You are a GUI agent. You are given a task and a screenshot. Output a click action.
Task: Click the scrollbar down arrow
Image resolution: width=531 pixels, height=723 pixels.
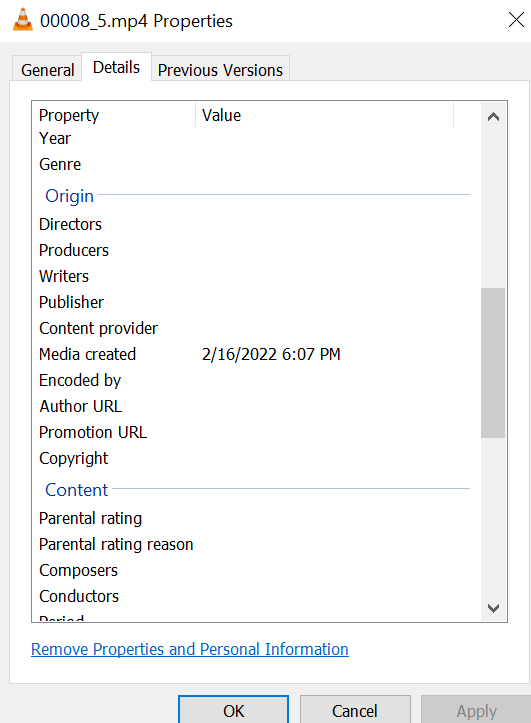[x=493, y=608]
